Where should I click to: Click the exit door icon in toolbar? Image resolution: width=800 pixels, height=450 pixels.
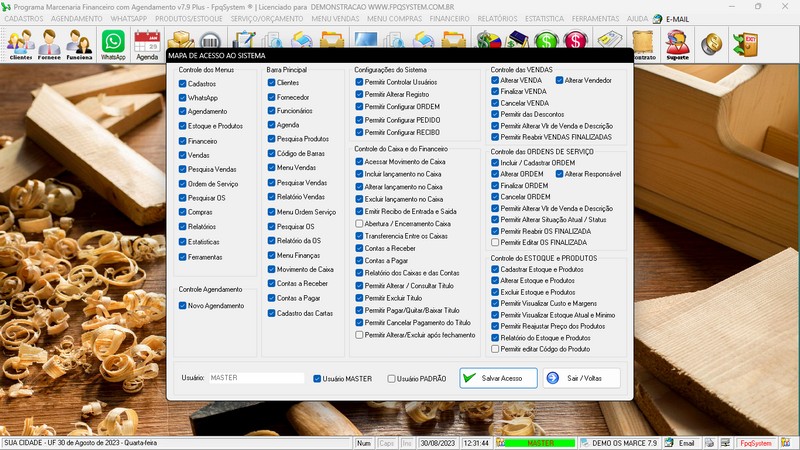pos(744,43)
